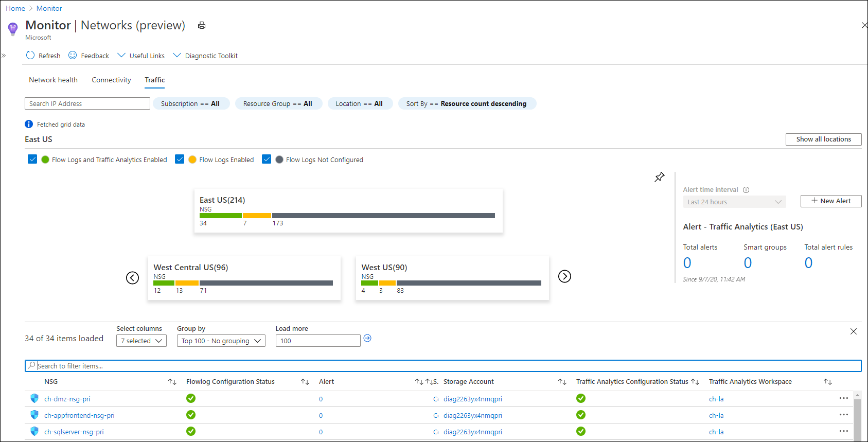Sort by Traffic Analytics Configuration Status column
The image size is (868, 442).
[695, 382]
